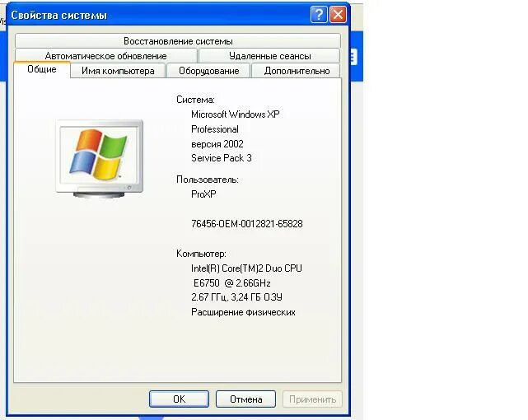
Task: Switch to Автоматическое обновление tab
Action: (x=106, y=55)
